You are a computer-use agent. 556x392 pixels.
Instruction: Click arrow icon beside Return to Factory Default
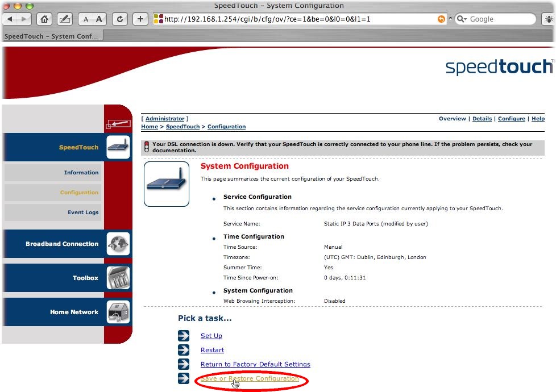click(x=184, y=364)
